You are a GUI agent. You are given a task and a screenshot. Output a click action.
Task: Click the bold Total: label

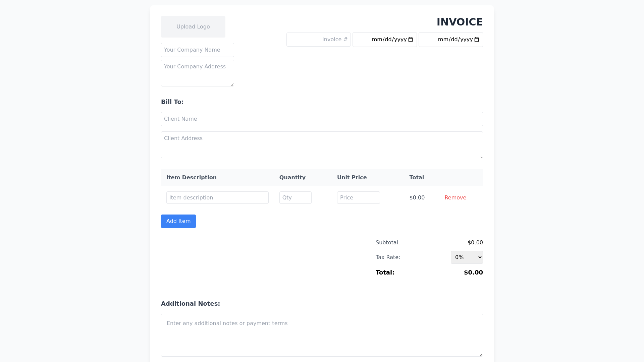pos(385,273)
